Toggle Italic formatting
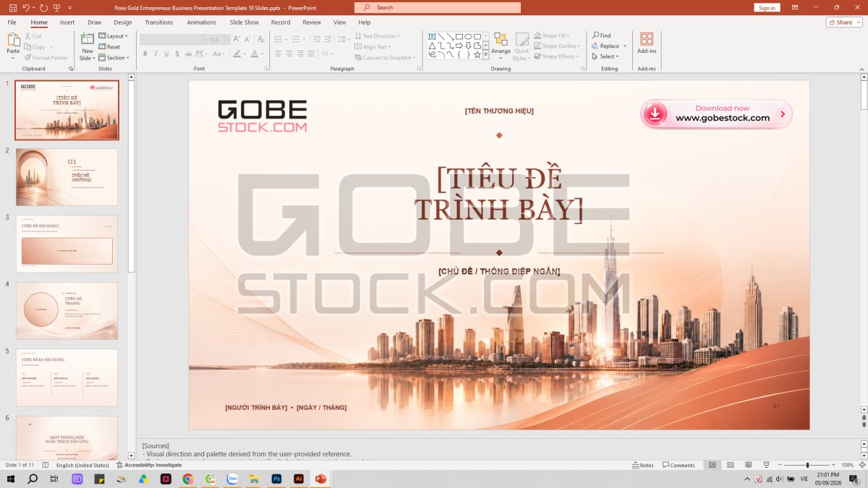 pyautogui.click(x=156, y=53)
